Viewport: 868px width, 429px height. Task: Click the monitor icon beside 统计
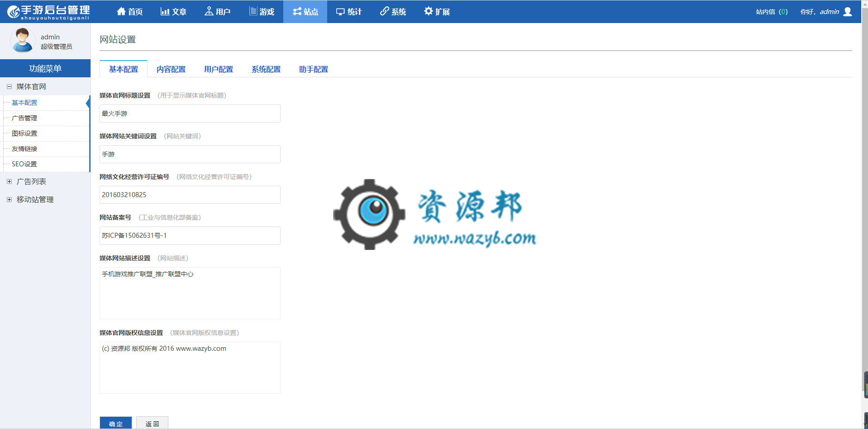point(340,12)
